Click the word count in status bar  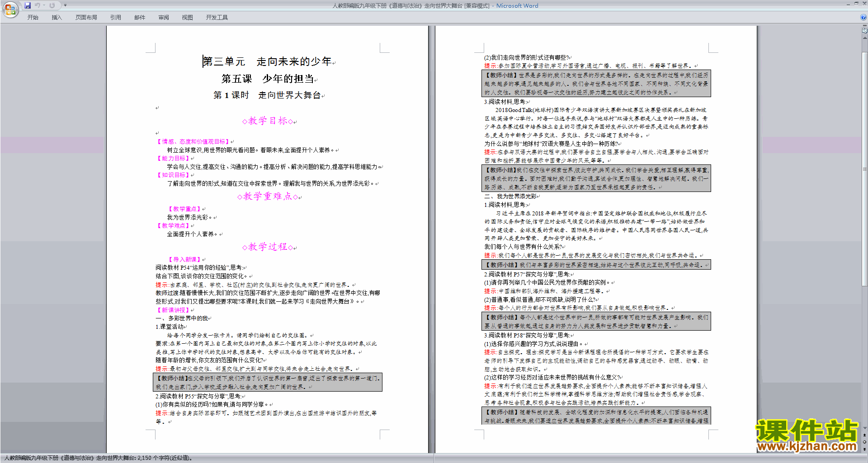click(165, 458)
